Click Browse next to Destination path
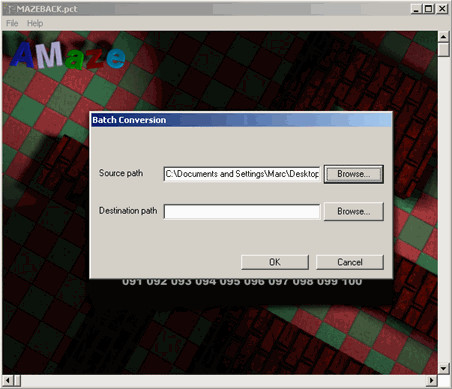 (354, 211)
